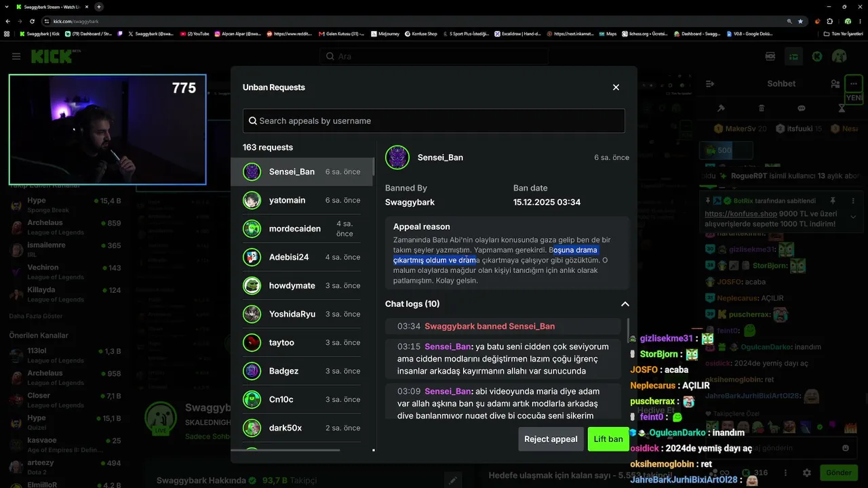Open kasvaoe recommended channel
Screen dimensions: 868x488
[65, 445]
